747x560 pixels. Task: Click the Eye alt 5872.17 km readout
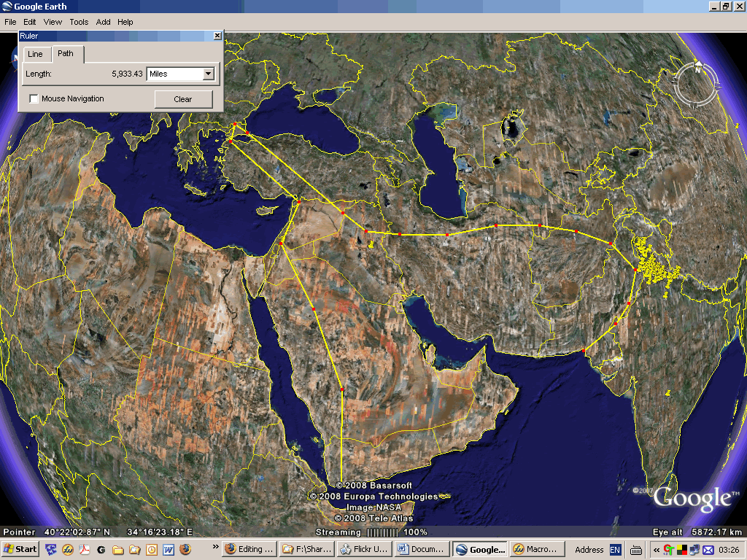(697, 532)
